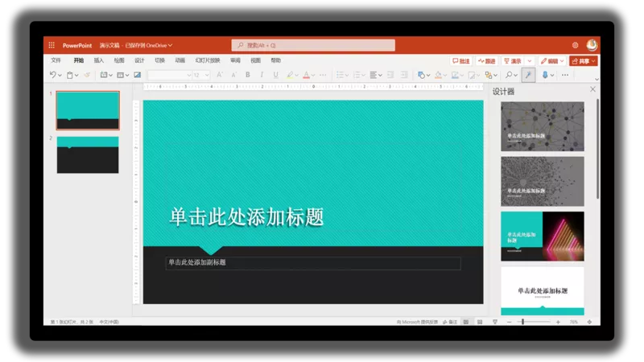Viewport: 644px width, 362px height.
Task: Toggle underline text formatting
Action: coord(275,75)
